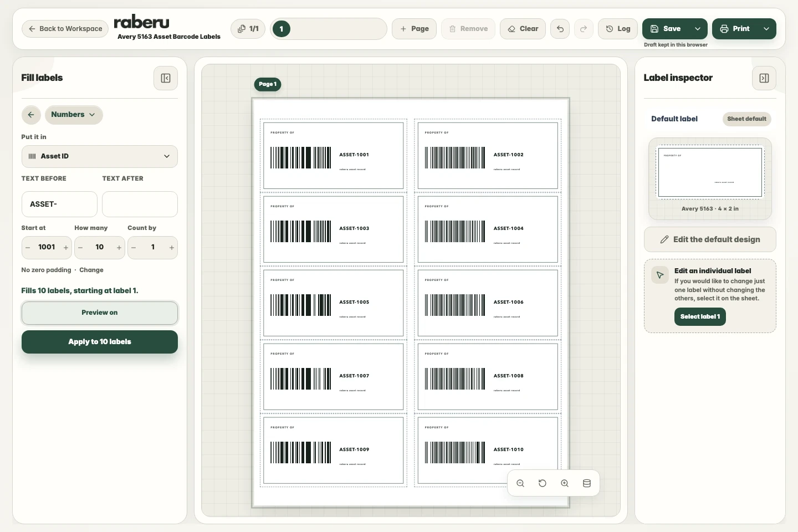Zoom in the canvas
Image resolution: width=798 pixels, height=532 pixels.
coord(565,483)
